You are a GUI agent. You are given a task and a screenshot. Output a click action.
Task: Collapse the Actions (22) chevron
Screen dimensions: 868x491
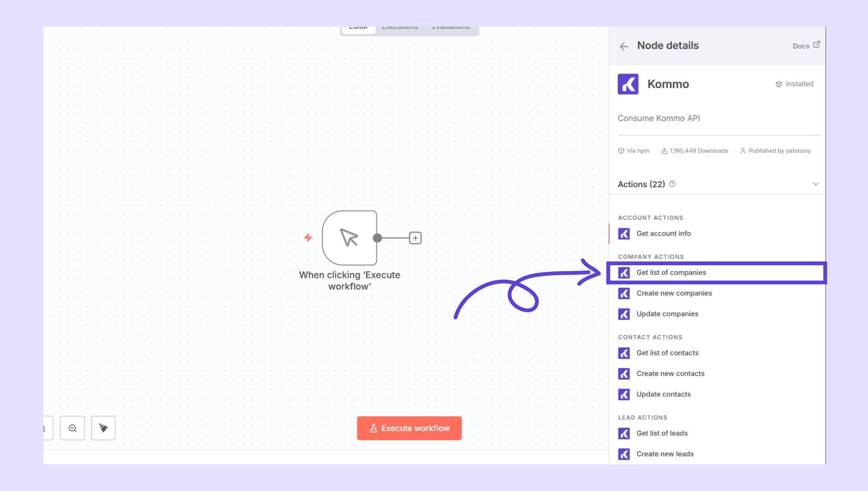click(815, 184)
